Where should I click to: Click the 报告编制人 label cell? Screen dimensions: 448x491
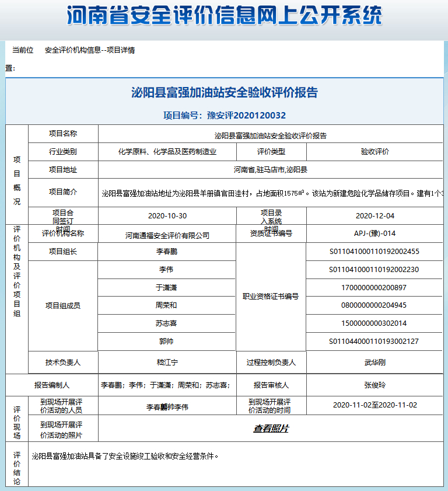[x=52, y=385]
